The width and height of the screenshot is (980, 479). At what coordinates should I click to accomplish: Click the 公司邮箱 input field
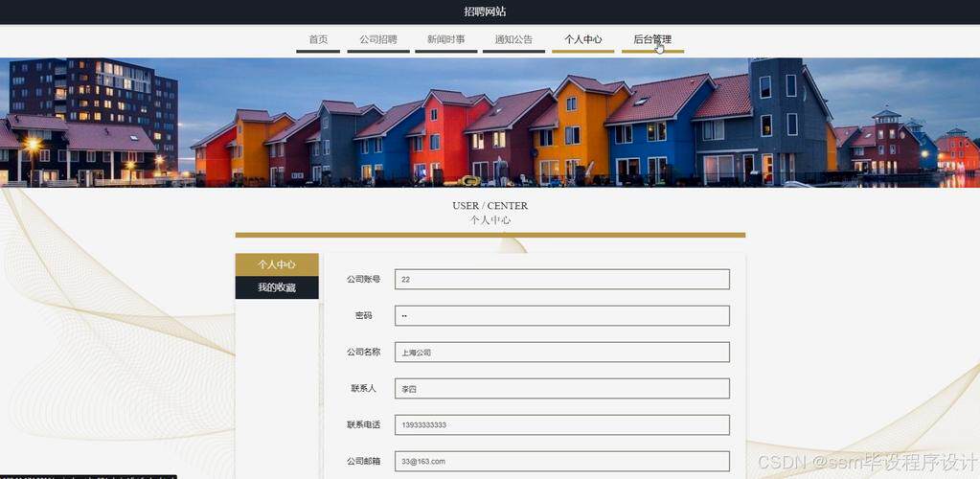pyautogui.click(x=562, y=461)
